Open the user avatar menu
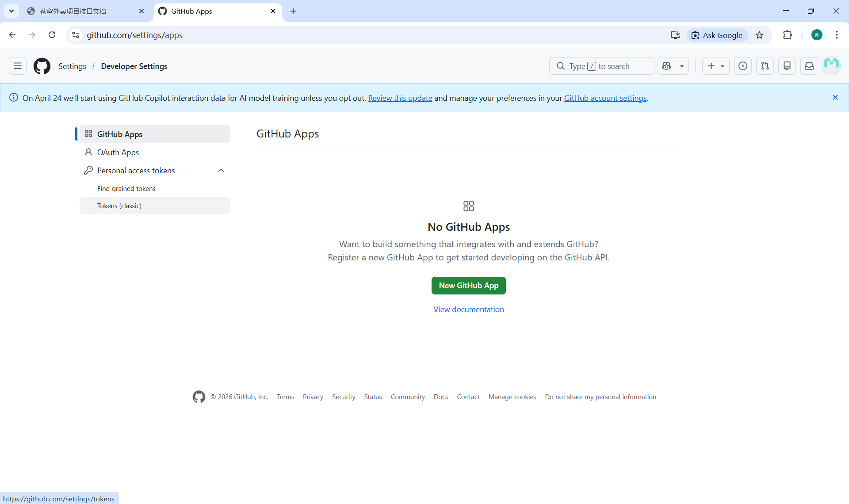849x504 pixels. coord(831,66)
